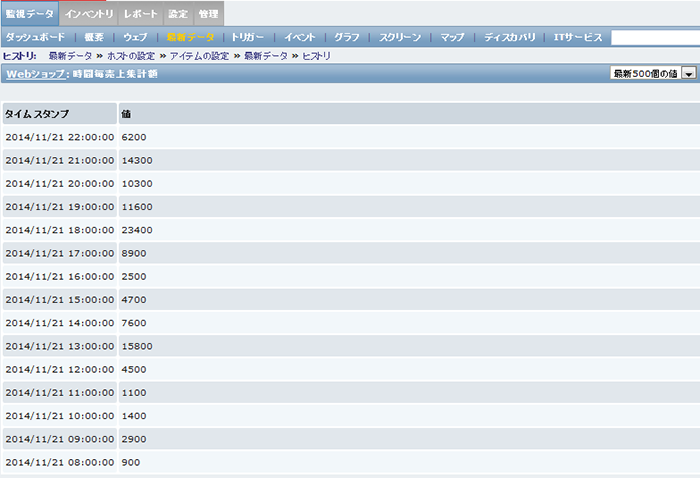Image resolution: width=700 pixels, height=478 pixels.
Task: Open the レポート tab
Action: [x=140, y=14]
